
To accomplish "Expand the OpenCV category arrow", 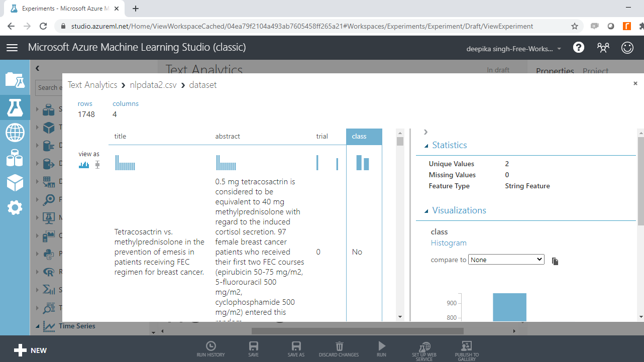I will tap(38, 236).
